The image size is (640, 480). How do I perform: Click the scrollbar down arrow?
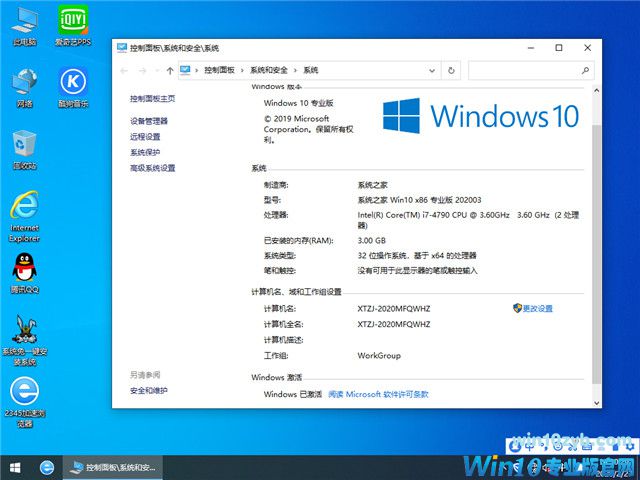(x=596, y=403)
